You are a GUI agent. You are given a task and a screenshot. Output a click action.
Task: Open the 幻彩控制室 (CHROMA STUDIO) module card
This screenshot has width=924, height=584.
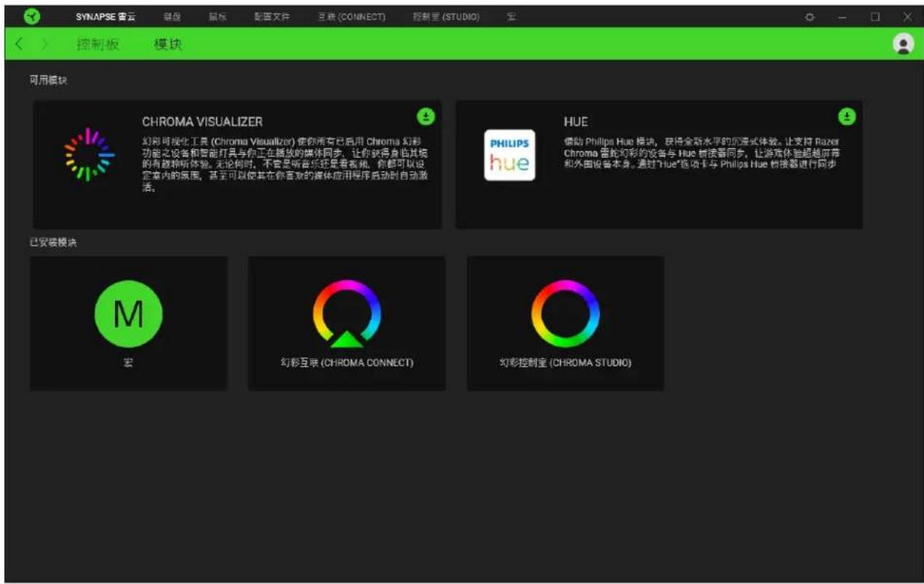pyautogui.click(x=566, y=323)
